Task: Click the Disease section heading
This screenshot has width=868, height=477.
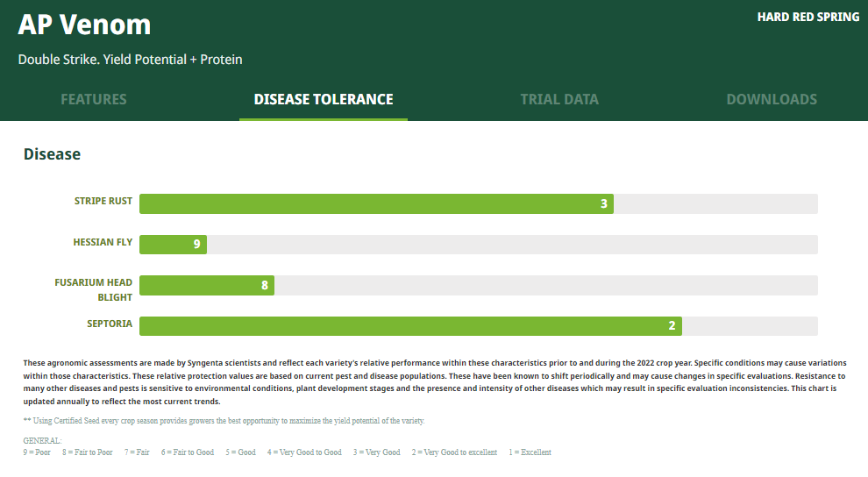Action: (52, 154)
